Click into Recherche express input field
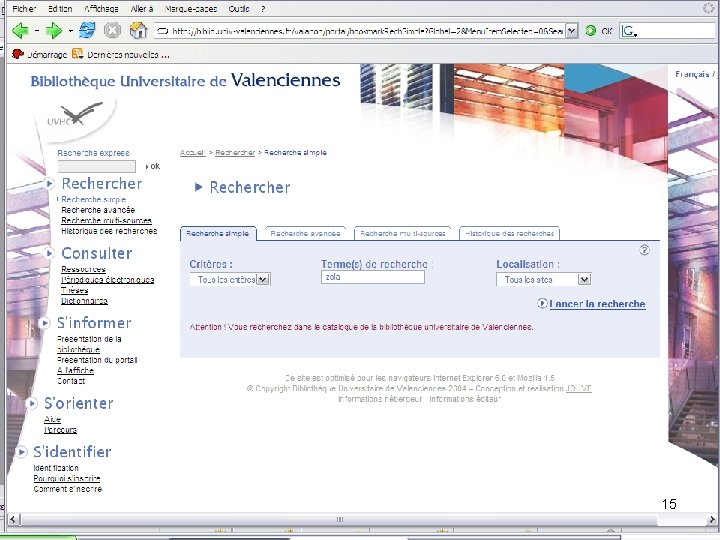This screenshot has width=720, height=540. click(97, 166)
